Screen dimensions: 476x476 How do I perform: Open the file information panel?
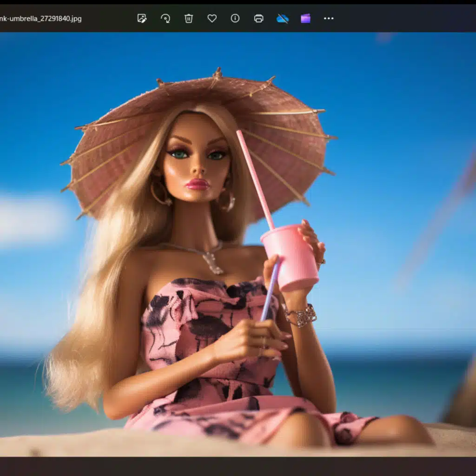pyautogui.click(x=235, y=18)
